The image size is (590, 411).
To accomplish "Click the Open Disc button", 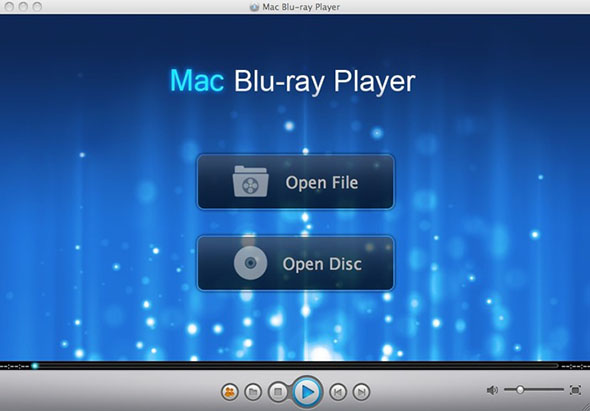I will click(295, 263).
